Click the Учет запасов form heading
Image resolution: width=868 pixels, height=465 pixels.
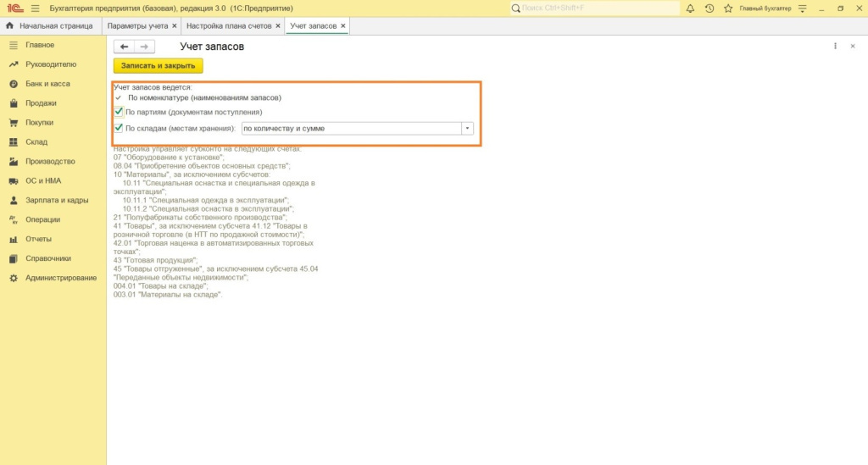[x=212, y=47]
